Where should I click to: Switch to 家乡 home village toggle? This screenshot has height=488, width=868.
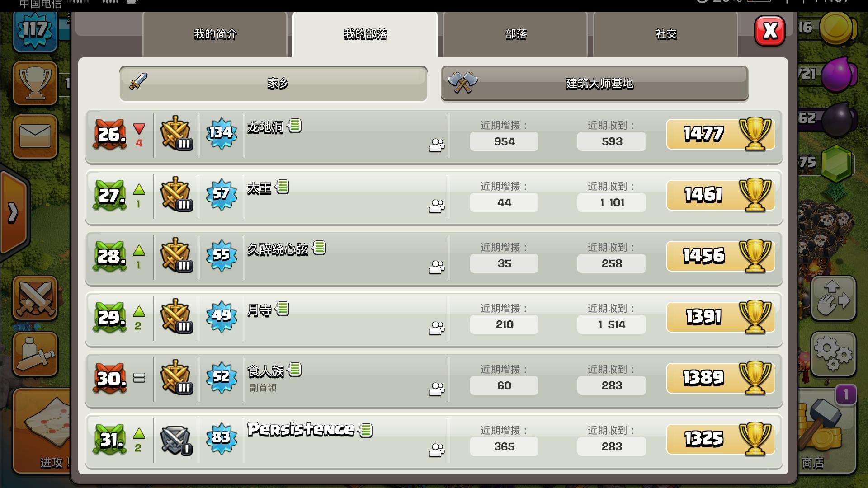click(x=274, y=84)
